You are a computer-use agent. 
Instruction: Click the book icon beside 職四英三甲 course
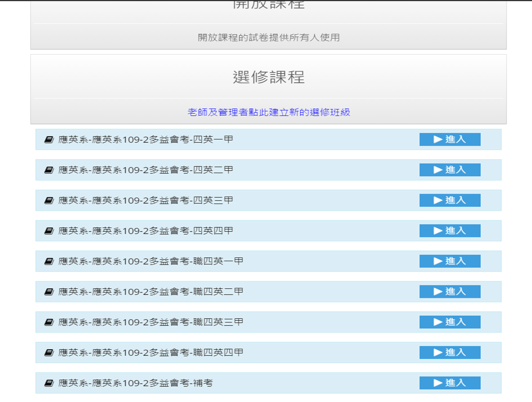[x=49, y=322]
